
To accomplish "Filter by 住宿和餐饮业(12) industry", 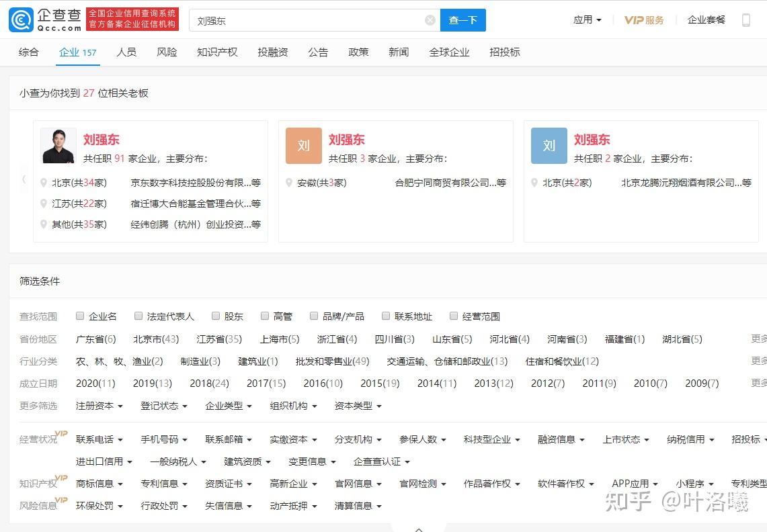I will [562, 361].
